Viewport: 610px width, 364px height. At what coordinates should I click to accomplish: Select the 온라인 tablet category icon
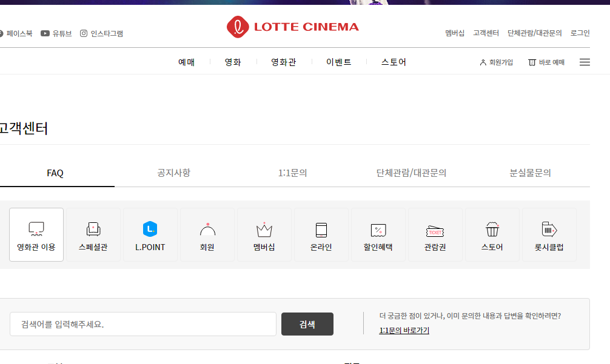(x=321, y=234)
